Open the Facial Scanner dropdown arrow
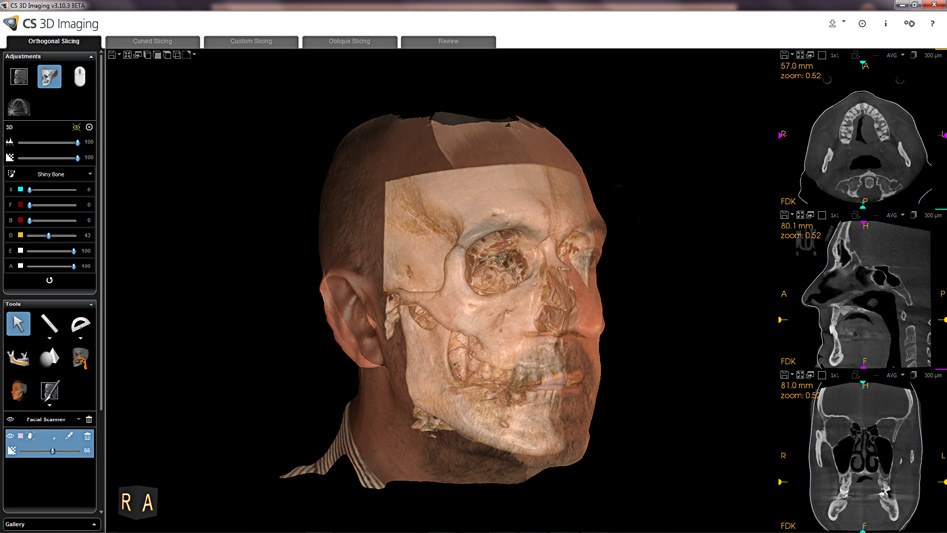Image resolution: width=947 pixels, height=533 pixels. tap(79, 419)
